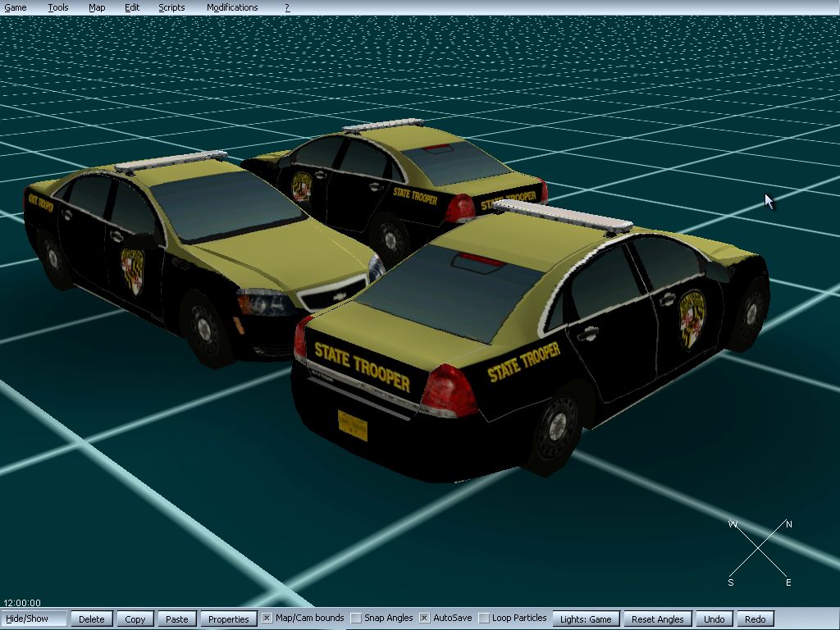Uncheck the Map/Cam bounds checkbox
Viewport: 840px width, 630px height.
coord(267,619)
